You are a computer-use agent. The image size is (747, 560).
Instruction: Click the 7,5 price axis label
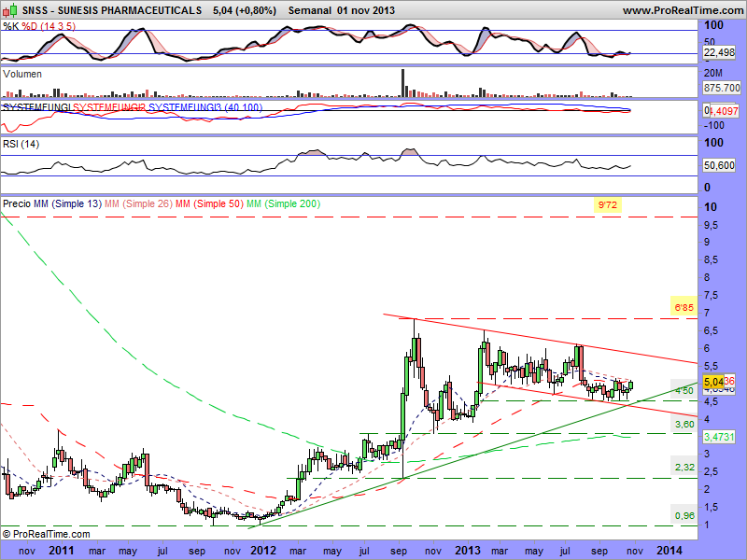pos(711,296)
